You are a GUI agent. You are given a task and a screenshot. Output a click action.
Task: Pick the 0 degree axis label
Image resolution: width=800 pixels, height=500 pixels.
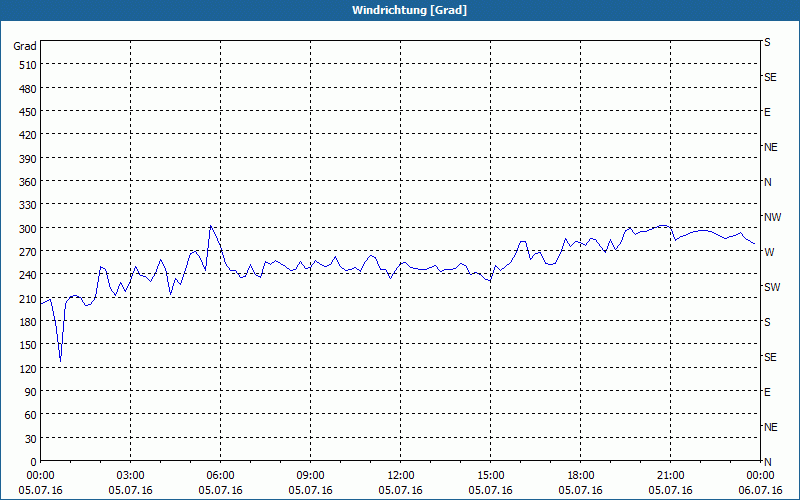[x=34, y=462]
